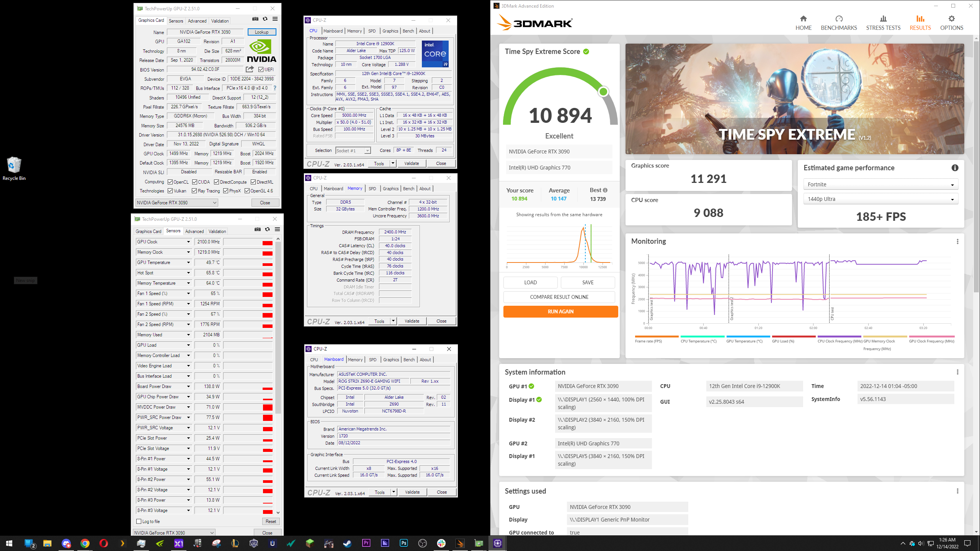Image resolution: width=980 pixels, height=551 pixels.
Task: Open Socket #1 selection dropdown in CPU-Z
Action: (353, 150)
